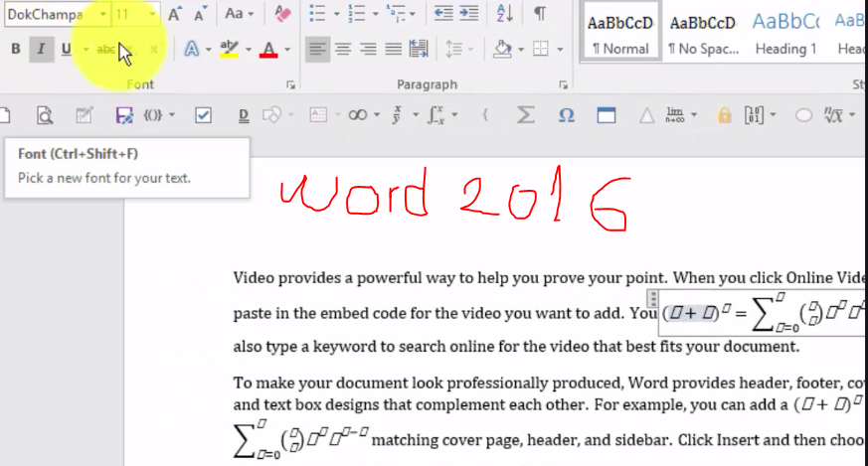Expand the Numbering list dropdown arrow
The height and width of the screenshot is (466, 868).
click(375, 14)
